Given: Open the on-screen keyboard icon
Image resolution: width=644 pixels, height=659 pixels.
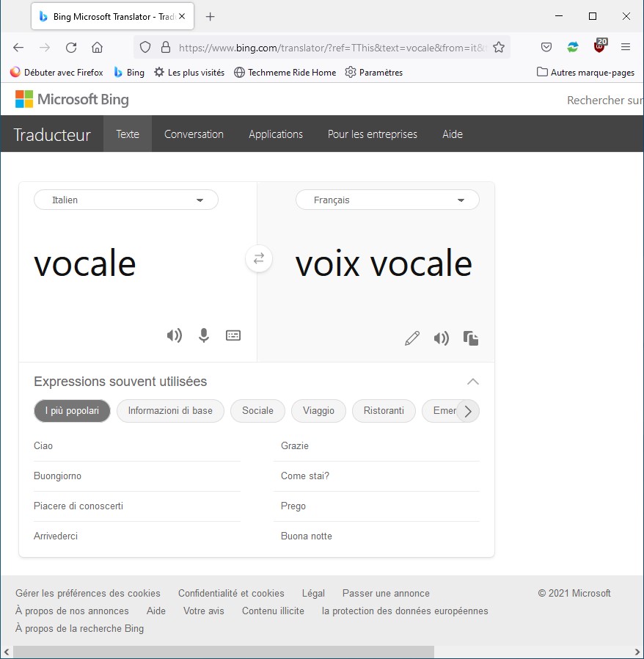Looking at the screenshot, I should [x=233, y=335].
